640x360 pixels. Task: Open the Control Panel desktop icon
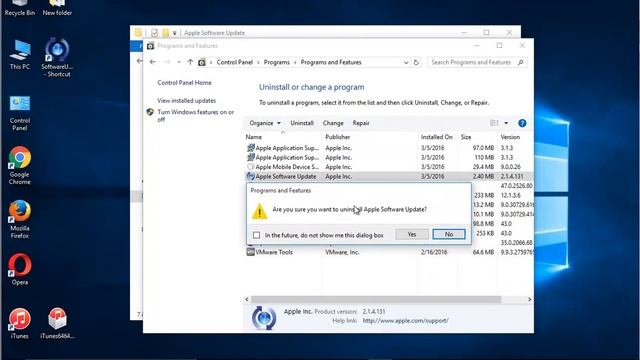[20, 113]
